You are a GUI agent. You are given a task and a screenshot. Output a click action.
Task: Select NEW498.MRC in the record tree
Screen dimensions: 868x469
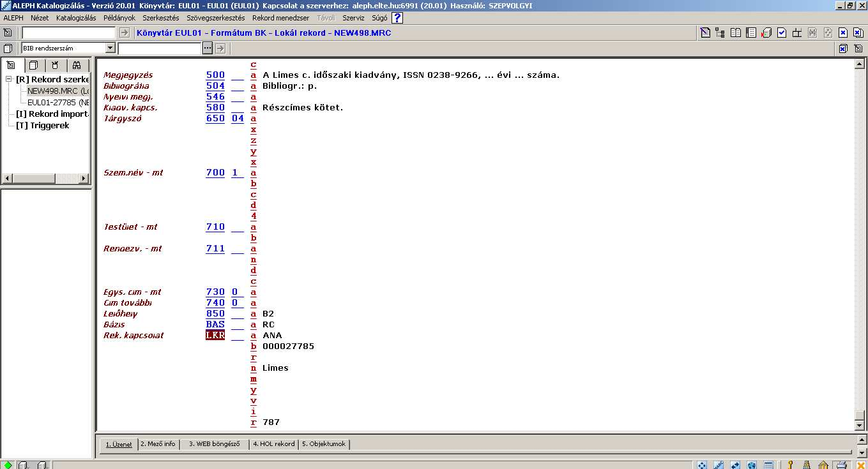(x=58, y=91)
